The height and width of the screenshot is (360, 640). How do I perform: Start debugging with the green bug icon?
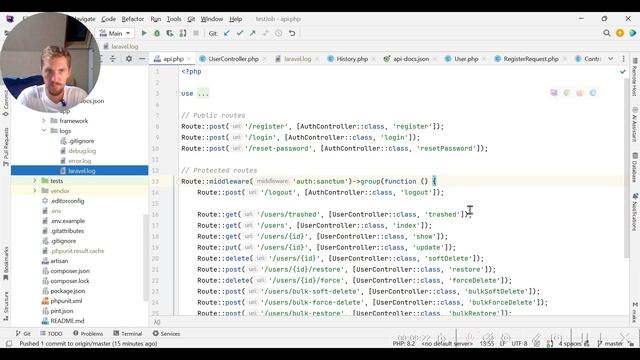(157, 33)
